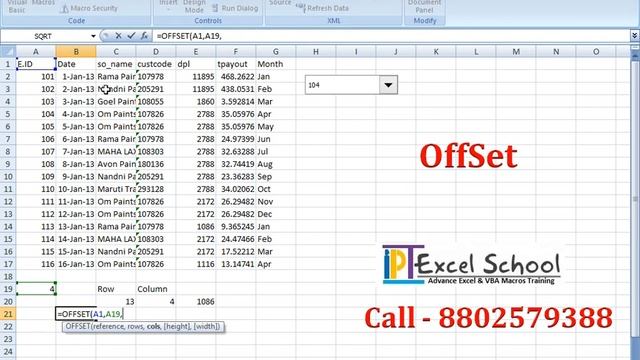Click the Cancel (X) formula button
This screenshot has height=360, width=640.
(x=118, y=36)
